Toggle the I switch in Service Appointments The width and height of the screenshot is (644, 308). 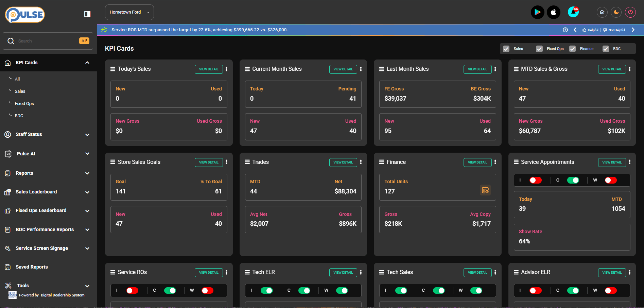click(x=535, y=180)
